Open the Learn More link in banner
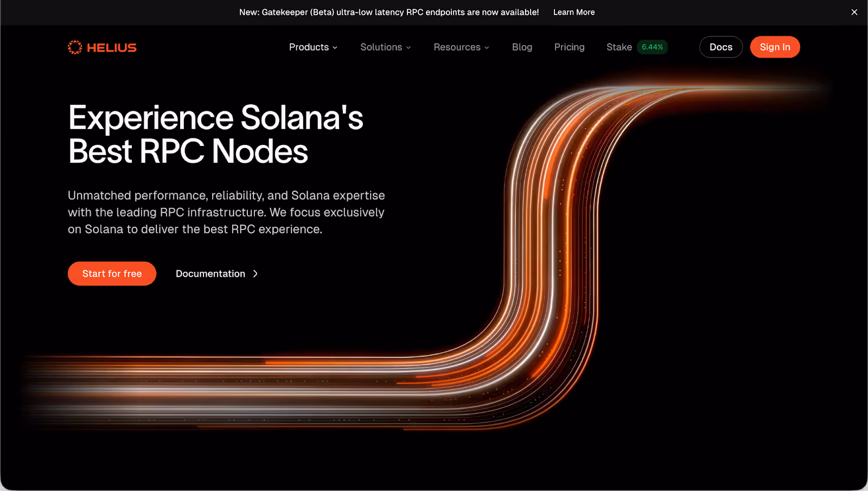Image resolution: width=868 pixels, height=491 pixels. [x=574, y=12]
